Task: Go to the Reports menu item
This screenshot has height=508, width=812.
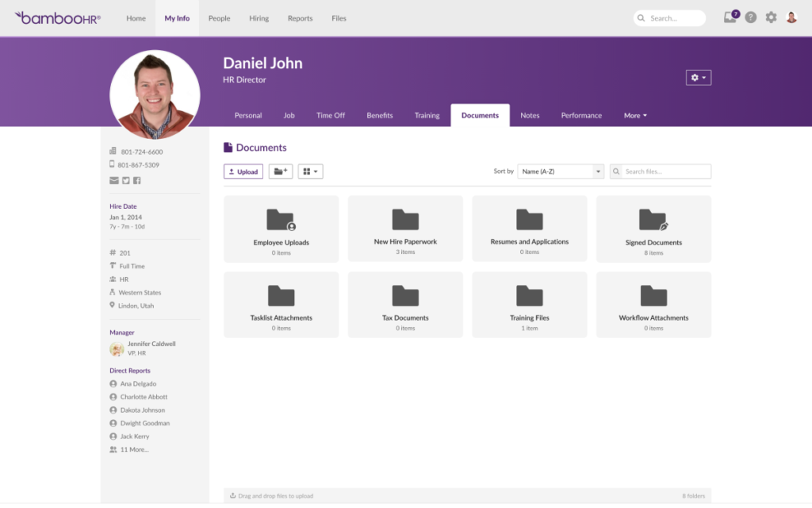Action: pyautogui.click(x=300, y=17)
